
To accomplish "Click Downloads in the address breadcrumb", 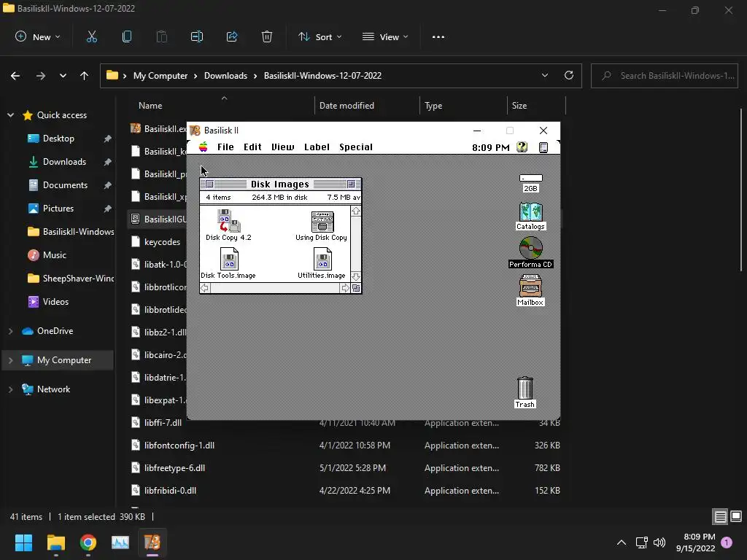I will click(x=226, y=76).
